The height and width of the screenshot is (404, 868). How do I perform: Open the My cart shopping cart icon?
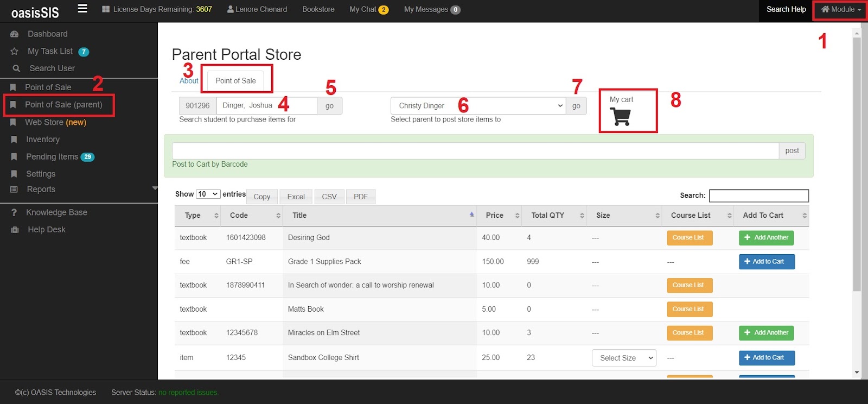(620, 117)
